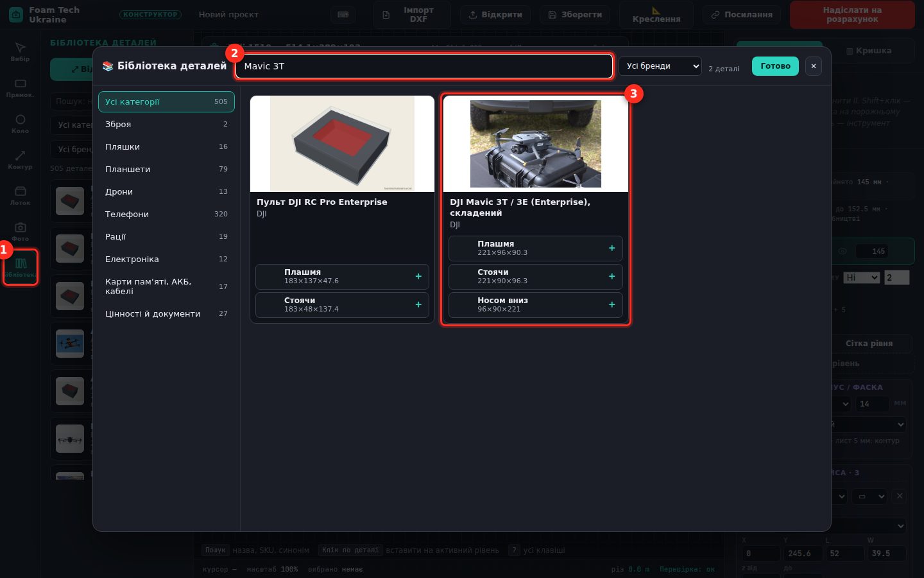Filter by Карти пам'яті, АКБ, кабелі
This screenshot has height=578, width=924.
coord(166,286)
